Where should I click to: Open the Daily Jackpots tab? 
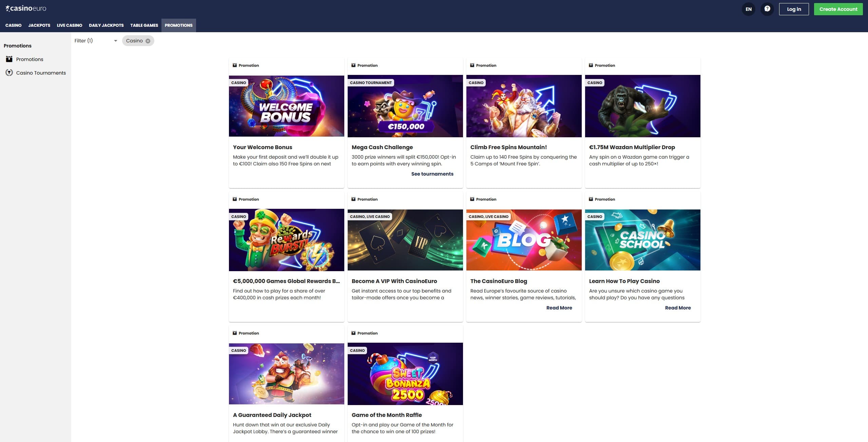(x=106, y=25)
